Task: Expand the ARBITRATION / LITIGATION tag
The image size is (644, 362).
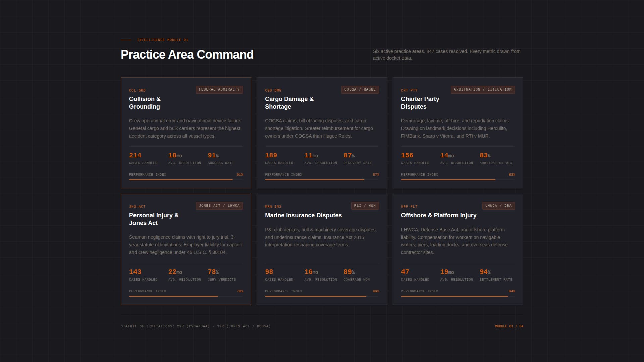Action: pyautogui.click(x=482, y=89)
